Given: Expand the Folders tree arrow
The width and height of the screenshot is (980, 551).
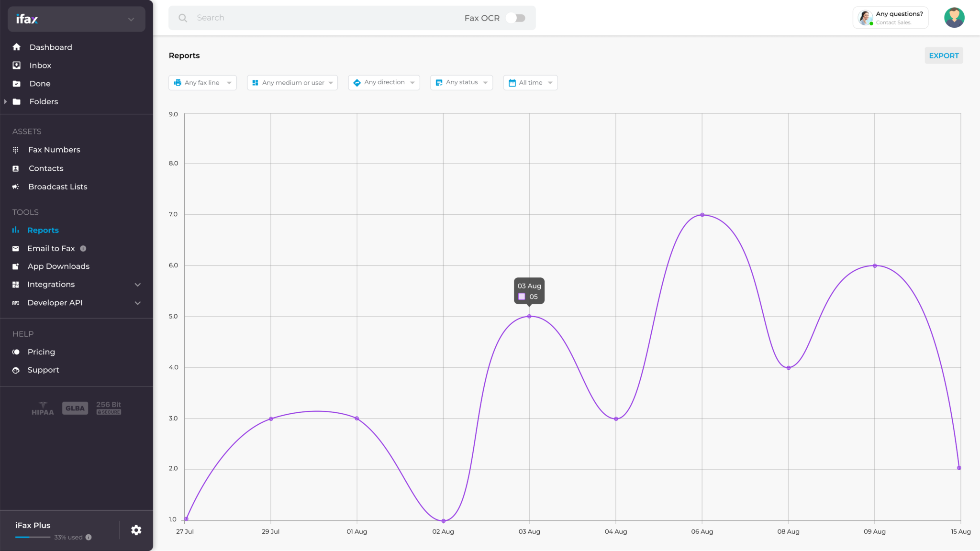Looking at the screenshot, I should 5,101.
